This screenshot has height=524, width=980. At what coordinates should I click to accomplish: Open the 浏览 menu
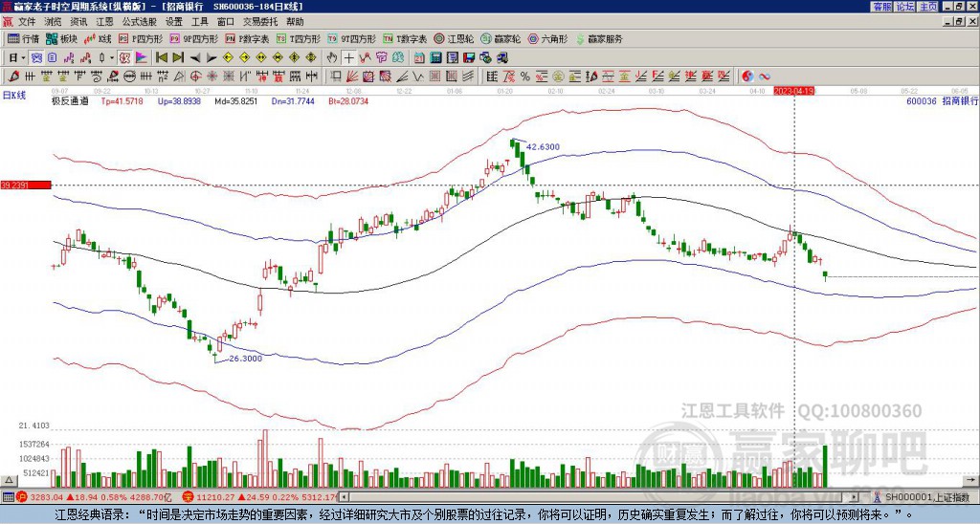click(x=54, y=22)
